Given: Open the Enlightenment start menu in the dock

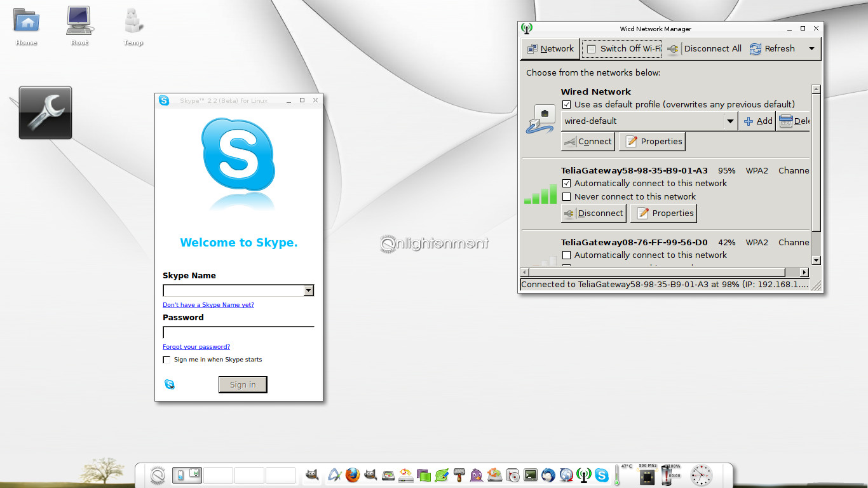Looking at the screenshot, I should tap(158, 475).
